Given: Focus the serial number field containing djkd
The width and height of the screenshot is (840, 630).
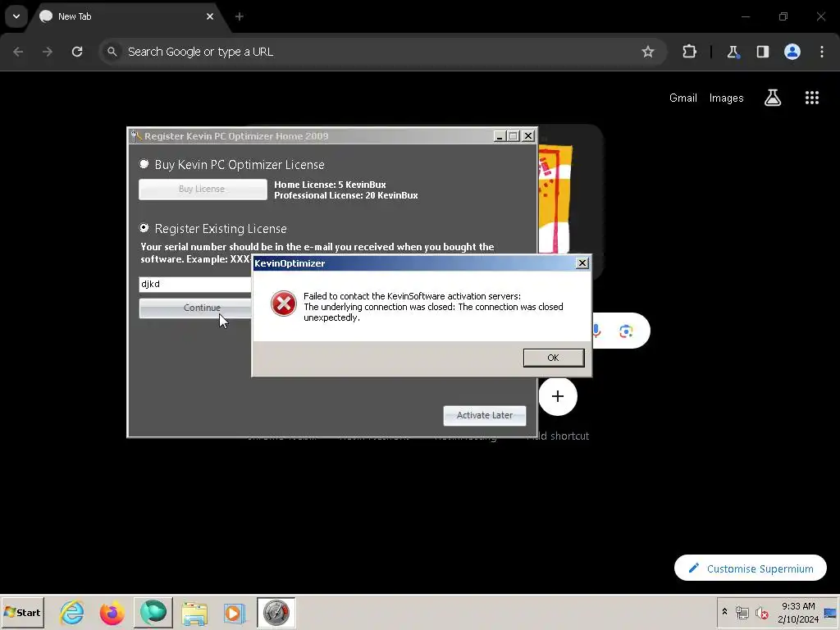Looking at the screenshot, I should point(195,284).
